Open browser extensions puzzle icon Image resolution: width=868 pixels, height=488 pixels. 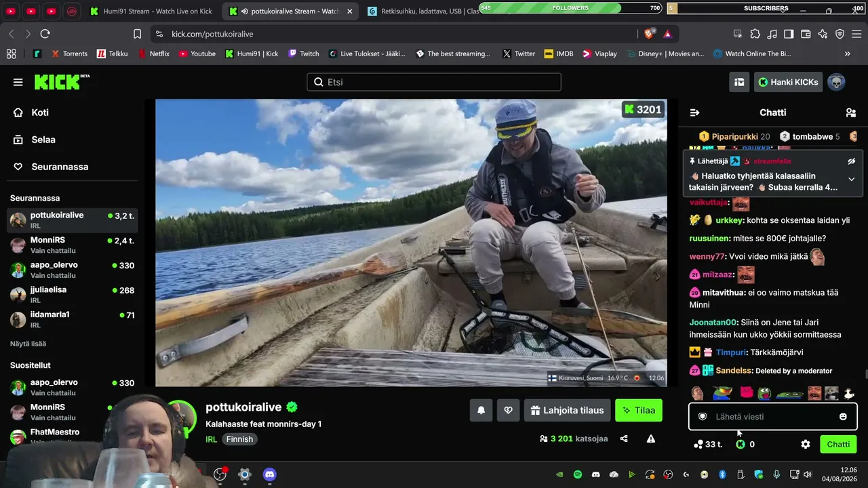coord(755,34)
